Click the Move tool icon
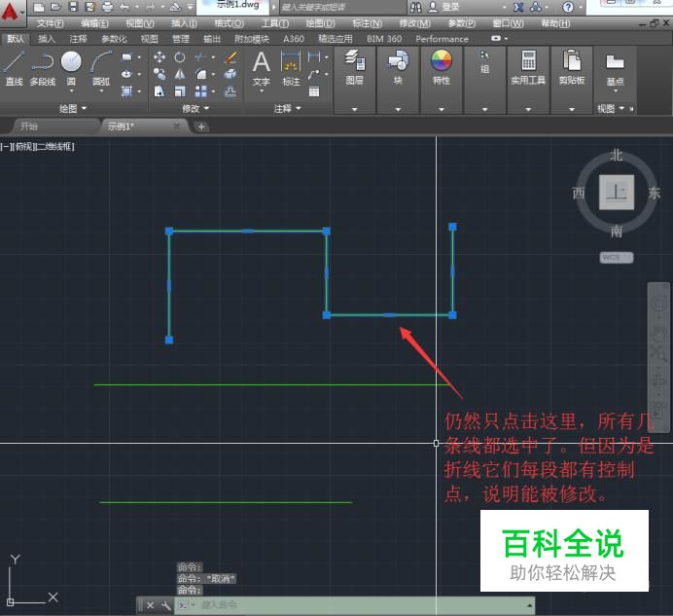This screenshot has width=673, height=616. tap(159, 56)
